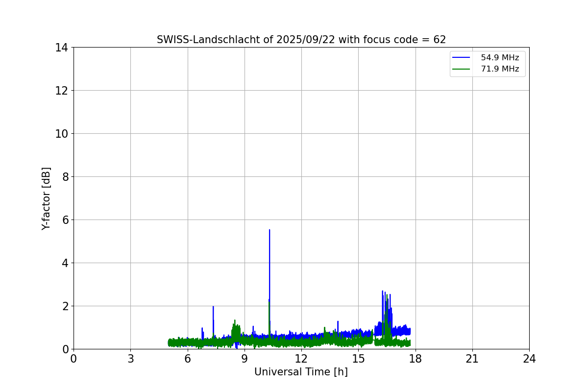
Task: Click x-axis tick label "21"
Action: (x=472, y=359)
